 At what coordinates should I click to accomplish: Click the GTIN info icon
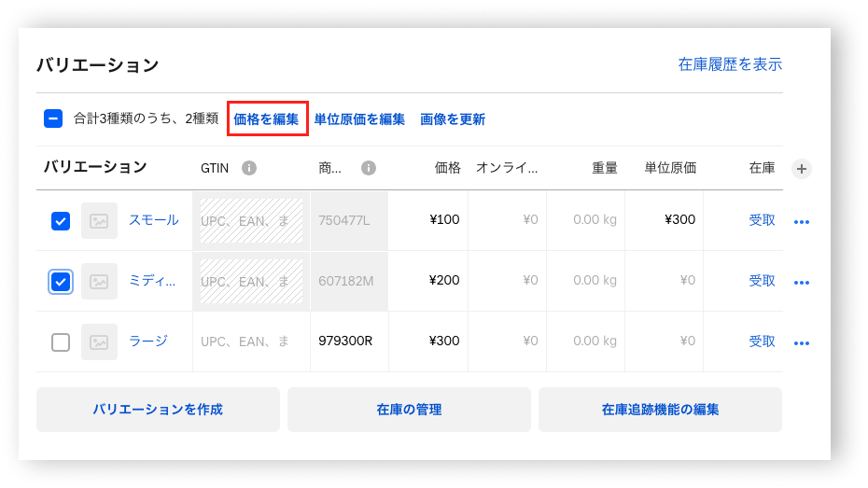tap(249, 168)
